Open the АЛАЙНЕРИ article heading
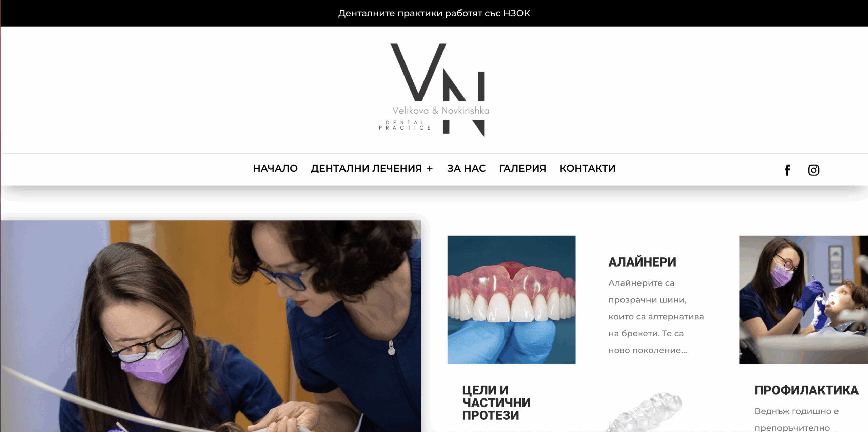 (x=642, y=262)
